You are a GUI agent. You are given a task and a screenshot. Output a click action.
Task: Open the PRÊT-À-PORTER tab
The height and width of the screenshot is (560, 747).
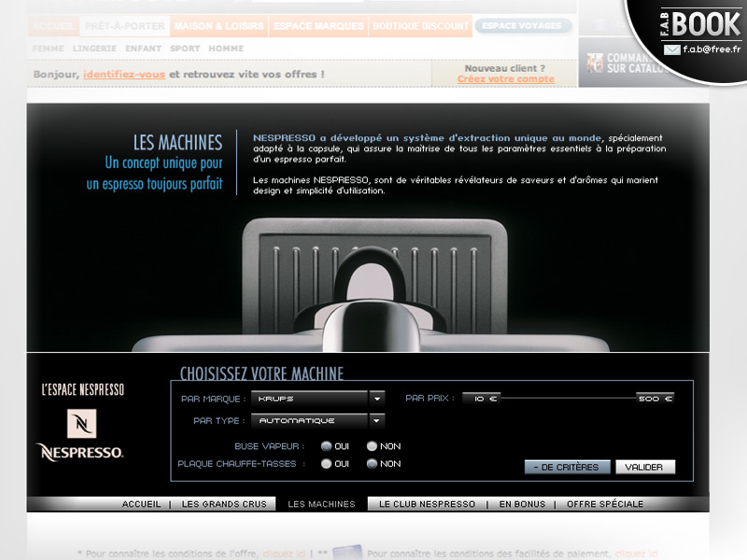[125, 26]
